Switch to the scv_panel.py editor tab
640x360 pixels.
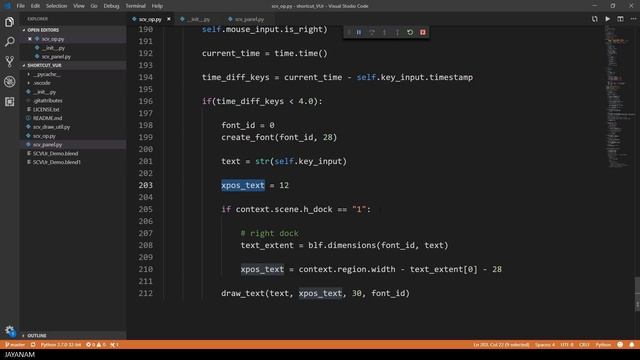[248, 19]
